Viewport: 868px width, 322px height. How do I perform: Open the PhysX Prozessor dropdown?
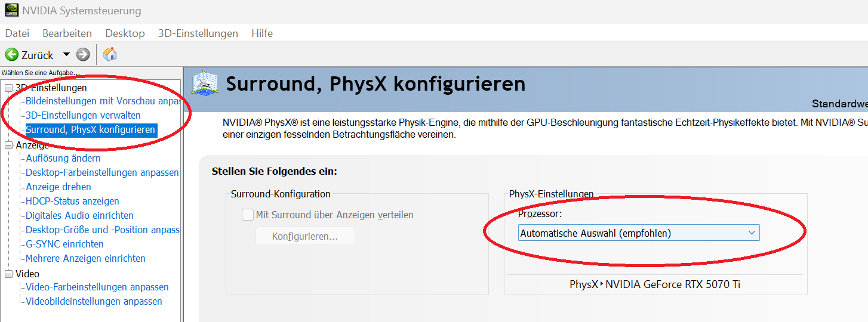click(639, 233)
